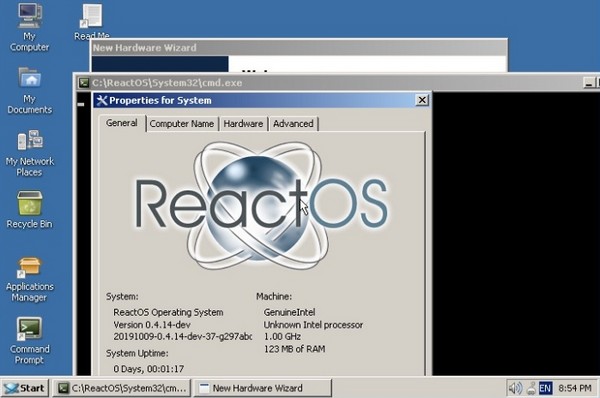Click the wrench icon in Properties title bar
The height and width of the screenshot is (398, 600).
(x=102, y=100)
